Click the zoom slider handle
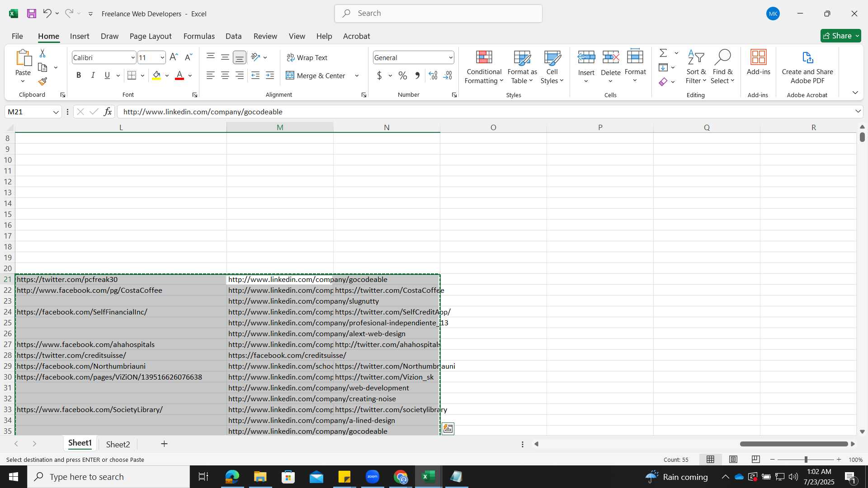This screenshot has width=868, height=488. coord(806,460)
